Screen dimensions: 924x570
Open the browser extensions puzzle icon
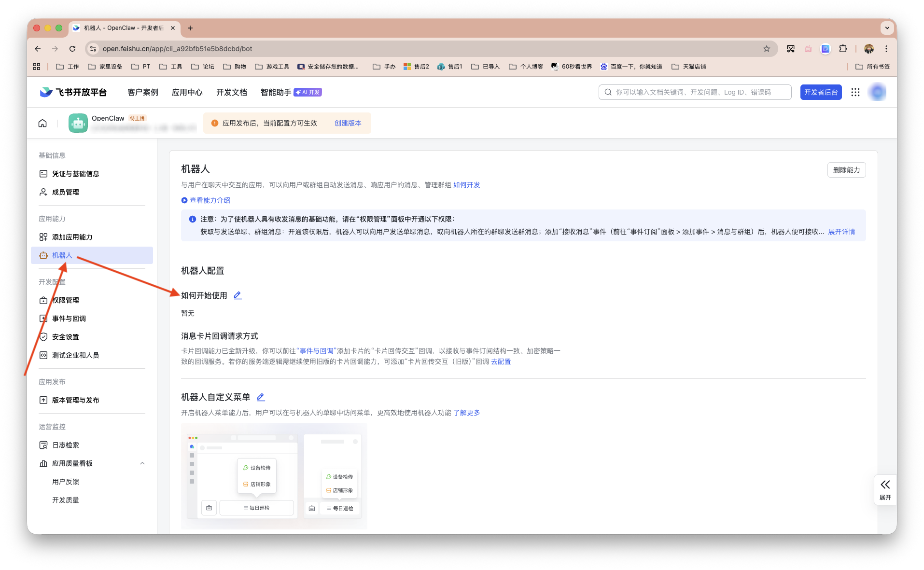tap(843, 49)
